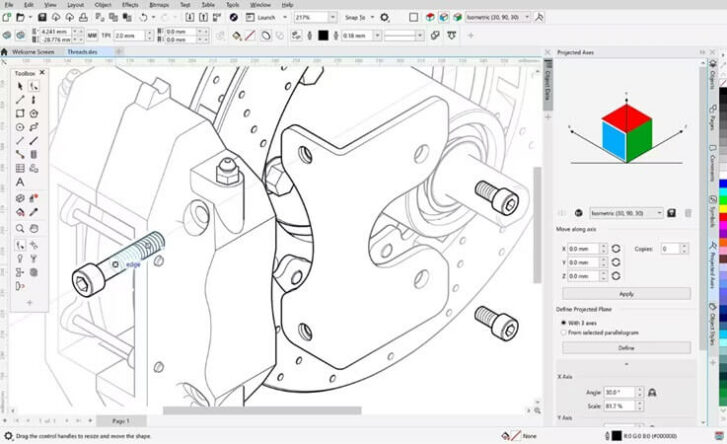Open the Launch dropdown

(285, 17)
